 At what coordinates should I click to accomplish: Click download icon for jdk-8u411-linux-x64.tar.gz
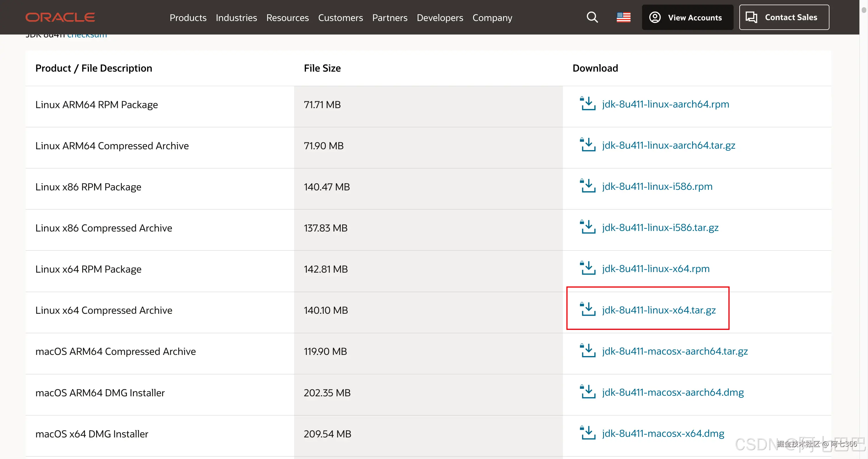click(x=588, y=309)
